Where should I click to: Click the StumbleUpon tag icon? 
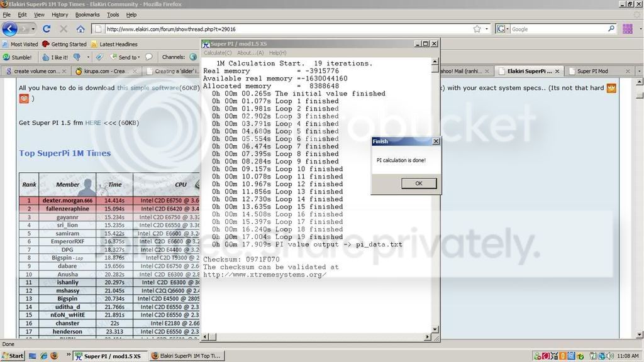(99, 57)
